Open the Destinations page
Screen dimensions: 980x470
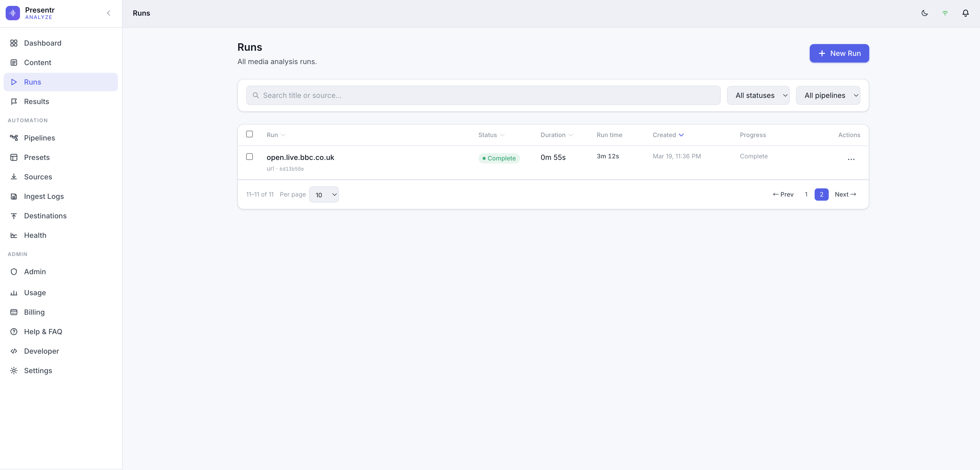click(x=45, y=216)
